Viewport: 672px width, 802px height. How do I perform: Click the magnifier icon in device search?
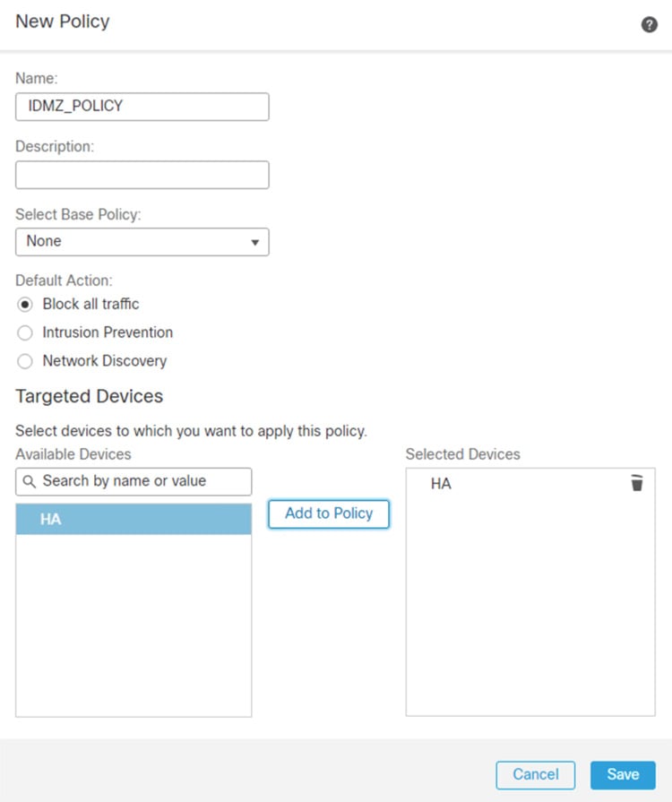click(30, 482)
